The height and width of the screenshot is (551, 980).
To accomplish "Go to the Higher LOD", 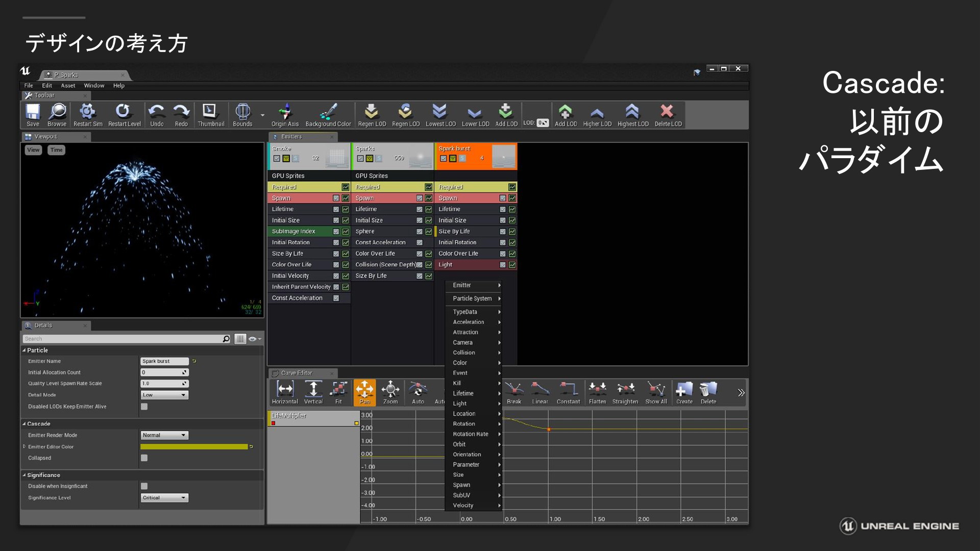I will point(597,115).
